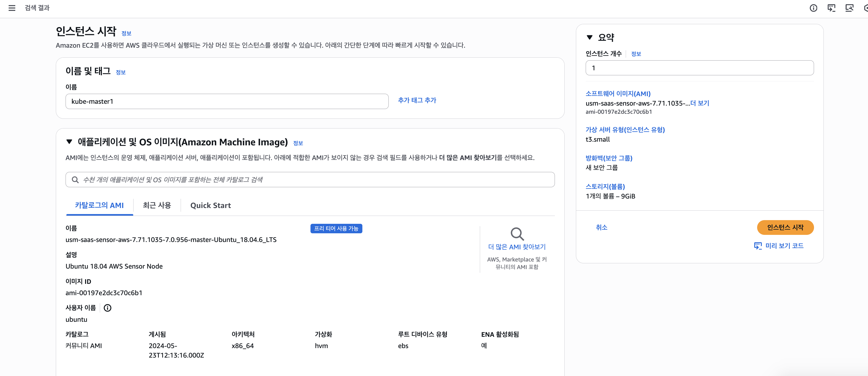
Task: Click the search icon in AMI catalog field
Action: 75,180
